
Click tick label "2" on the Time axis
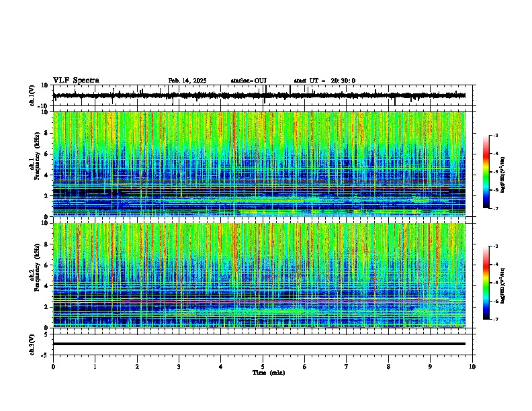pyautogui.click(x=137, y=367)
